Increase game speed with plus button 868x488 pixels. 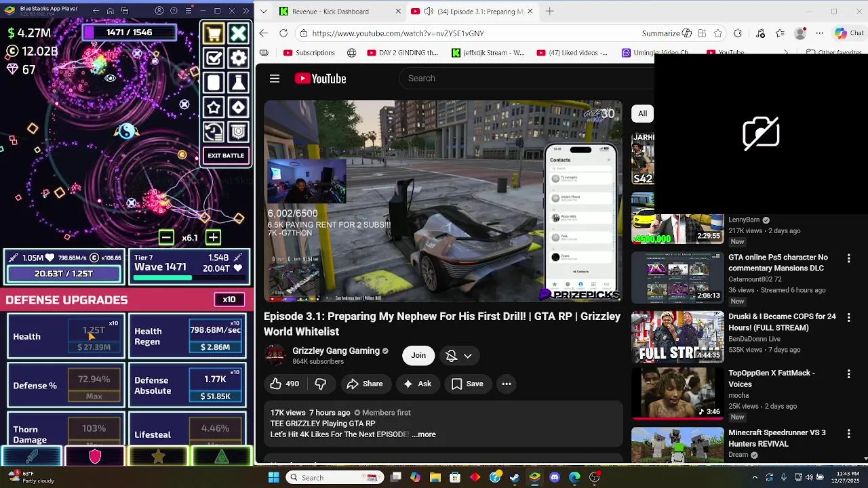213,237
